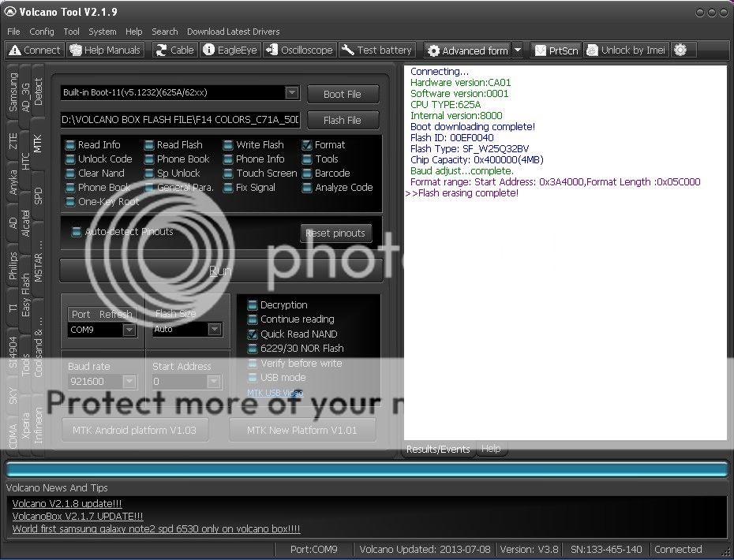Expand the boot file dropdown
This screenshot has height=560, width=734.
(x=292, y=92)
